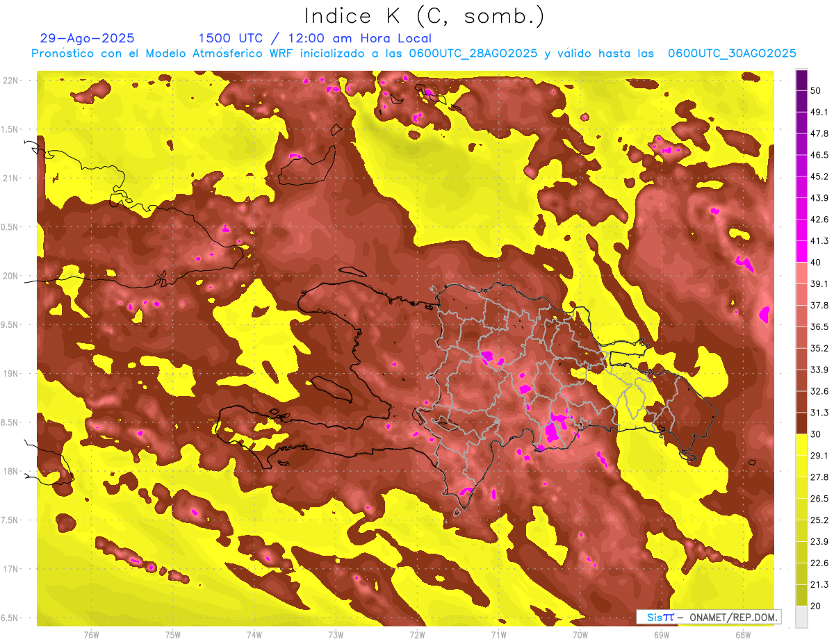The width and height of the screenshot is (834, 644).
Task: Pick the gray color bar segment below 20
Action: point(801,616)
